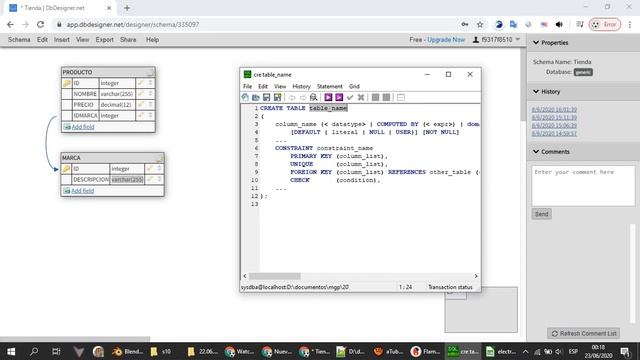This screenshot has width=640, height=360.
Task: Open Grid menu in SQL editor window
Action: (354, 87)
